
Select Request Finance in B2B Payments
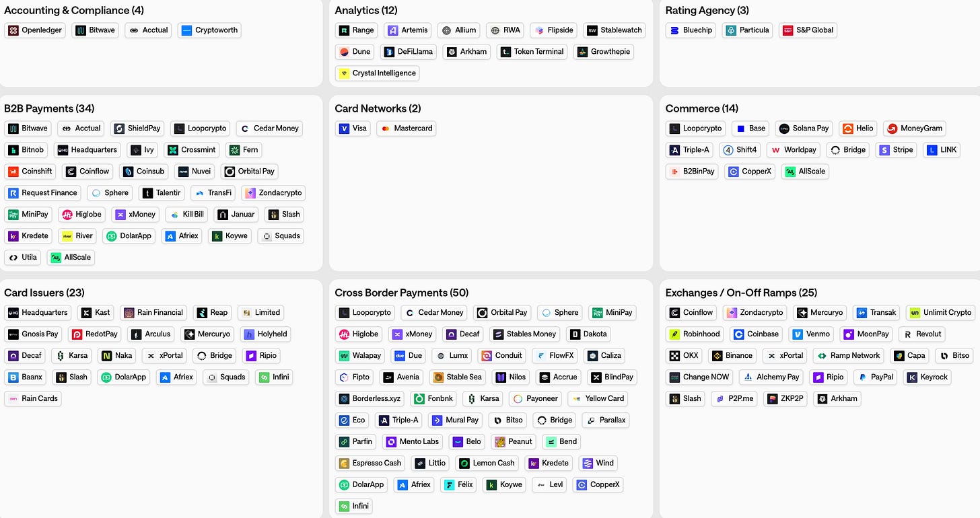pos(42,192)
